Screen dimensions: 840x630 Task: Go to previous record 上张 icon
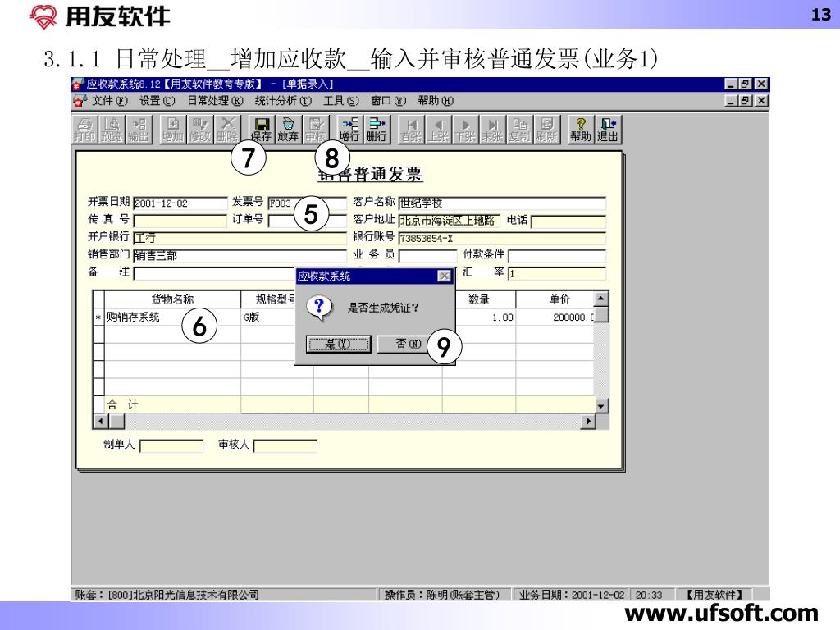coord(438,130)
